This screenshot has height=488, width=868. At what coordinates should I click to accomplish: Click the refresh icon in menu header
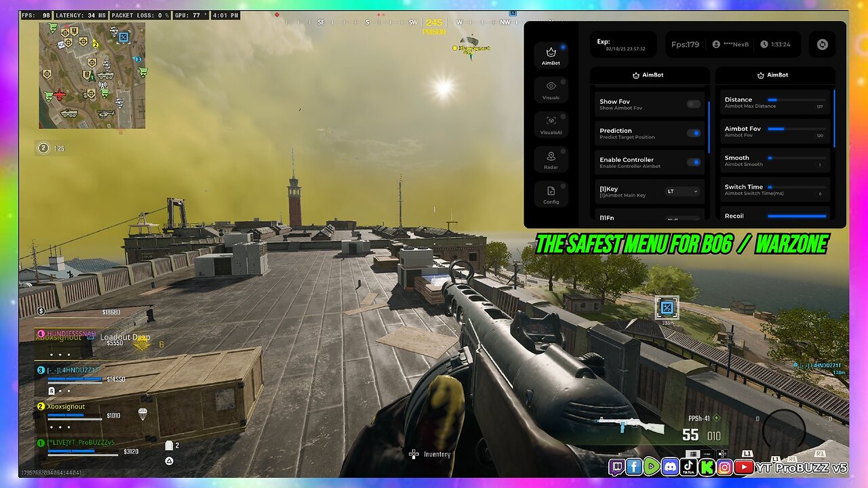822,44
